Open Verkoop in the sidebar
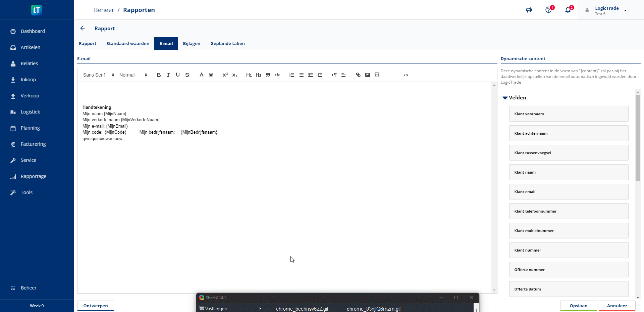 37,96
